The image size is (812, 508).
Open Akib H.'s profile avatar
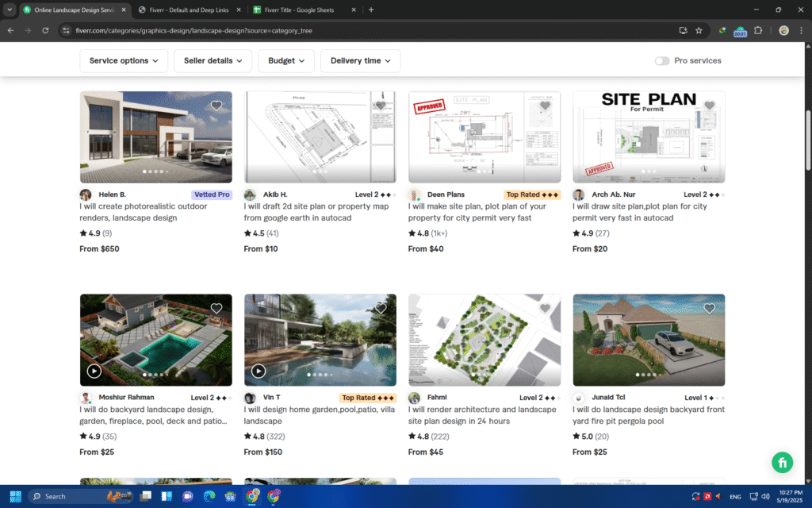click(250, 195)
